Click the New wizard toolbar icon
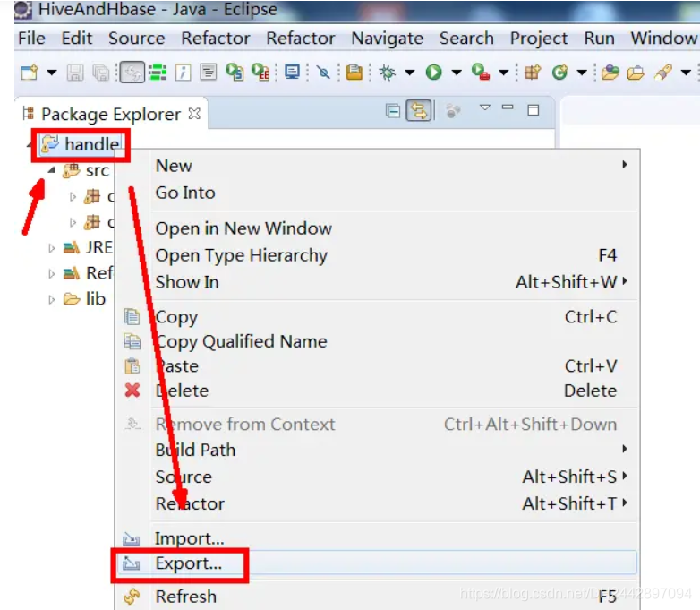700x610 pixels. click(x=30, y=72)
